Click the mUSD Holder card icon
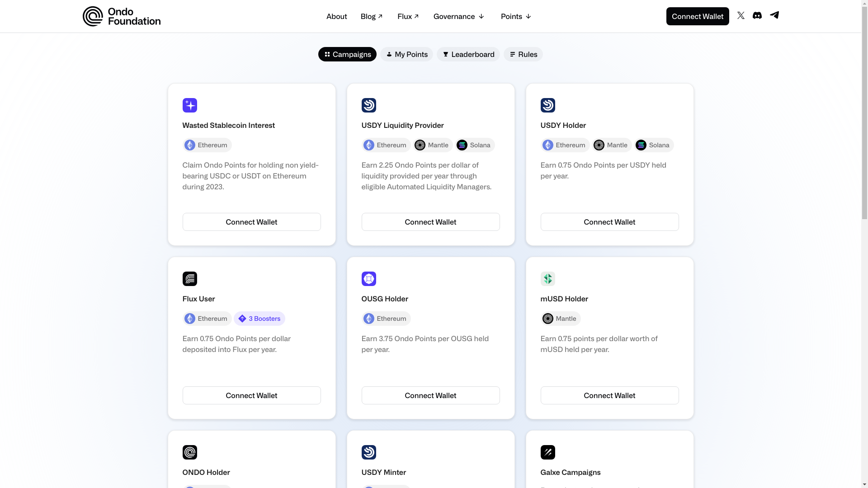The height and width of the screenshot is (488, 868). coord(548,279)
